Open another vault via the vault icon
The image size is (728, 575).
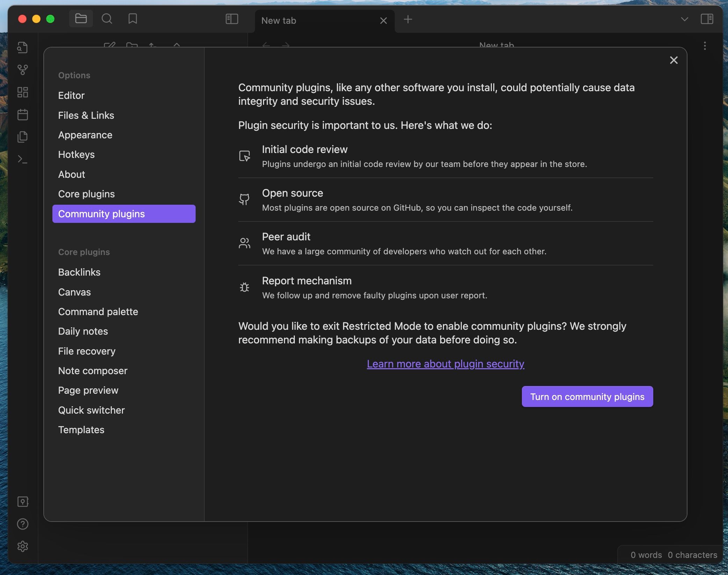pos(23,502)
